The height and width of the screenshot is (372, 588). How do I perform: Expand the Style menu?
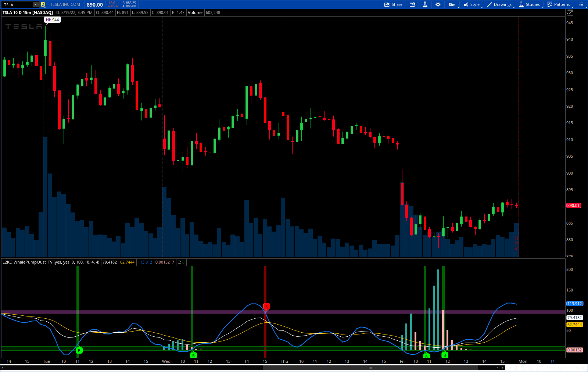coord(472,4)
